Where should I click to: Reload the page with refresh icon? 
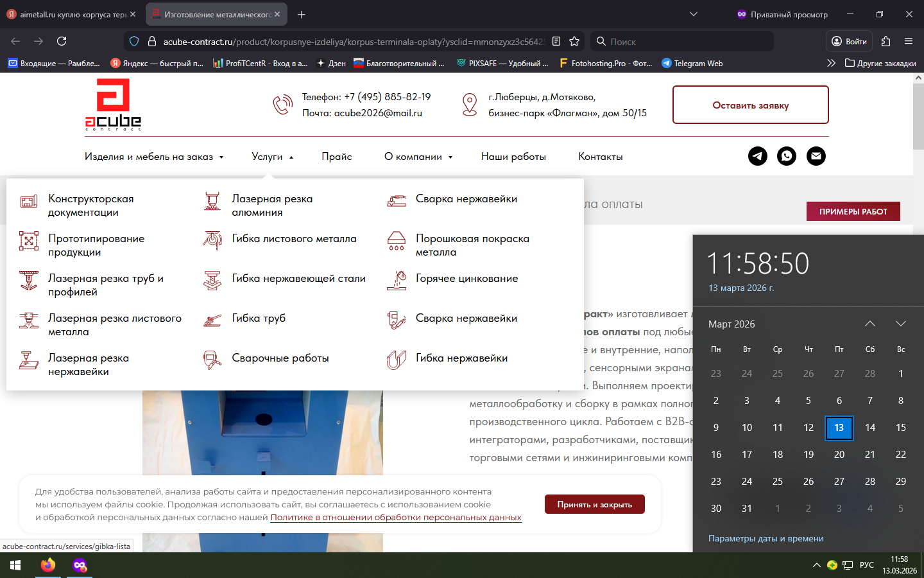(x=62, y=41)
